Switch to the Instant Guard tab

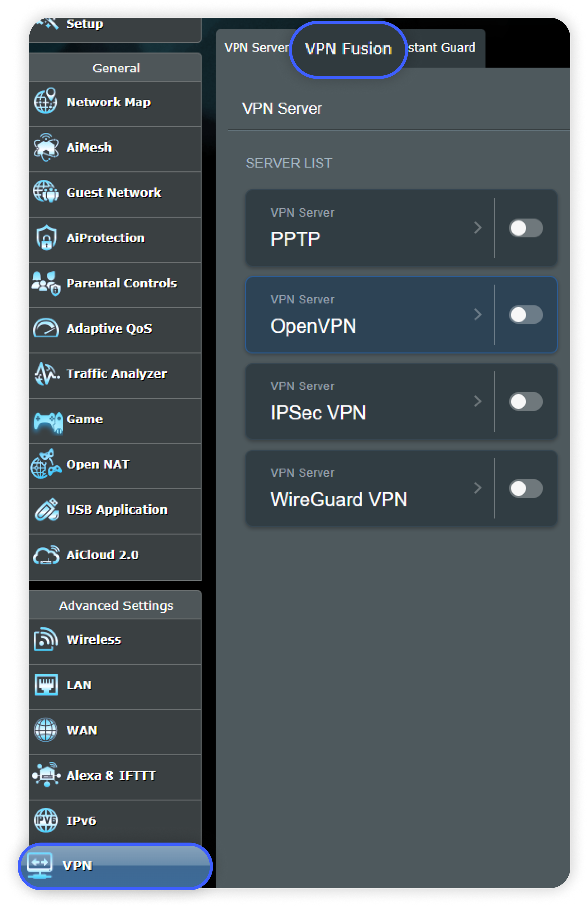(x=442, y=48)
